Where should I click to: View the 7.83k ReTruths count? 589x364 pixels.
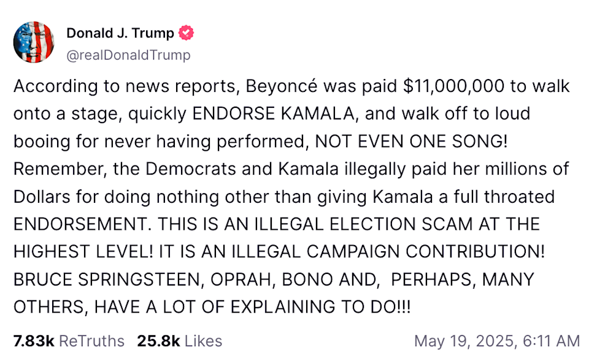[69, 341]
